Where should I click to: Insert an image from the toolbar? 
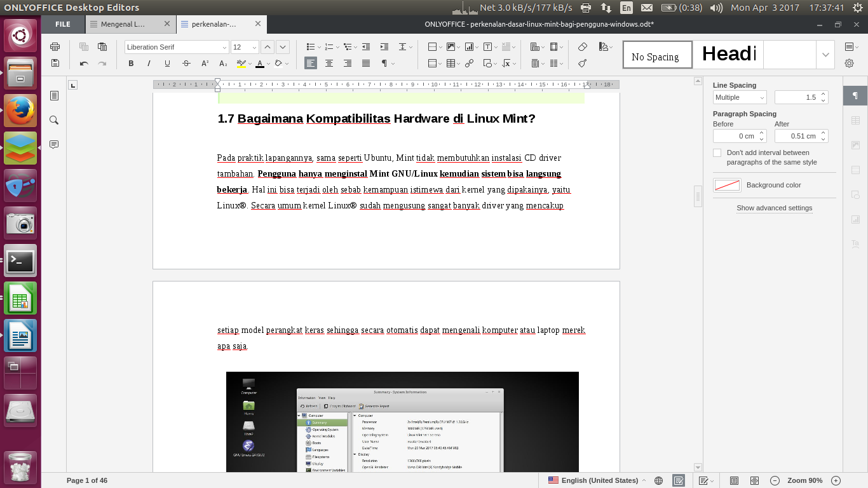click(x=452, y=46)
